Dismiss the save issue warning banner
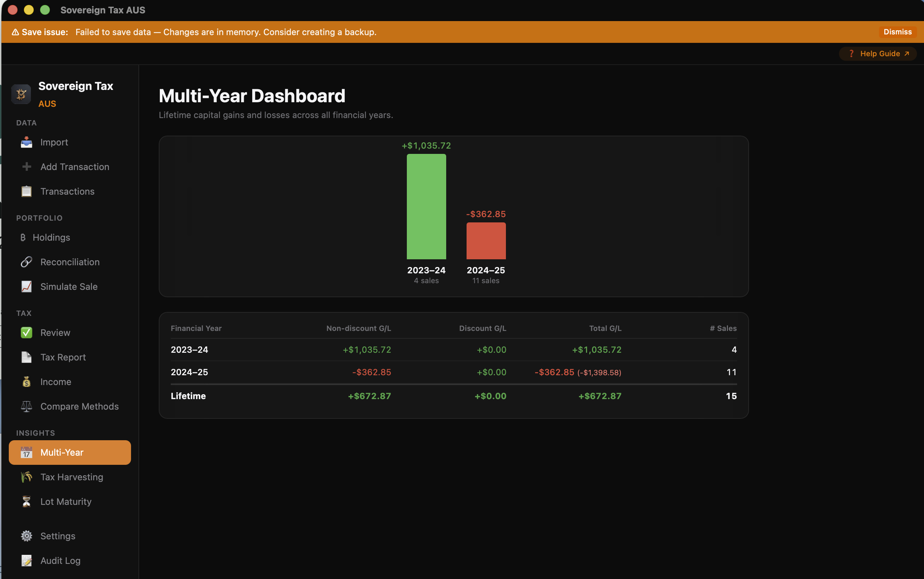The image size is (924, 579). pos(897,32)
